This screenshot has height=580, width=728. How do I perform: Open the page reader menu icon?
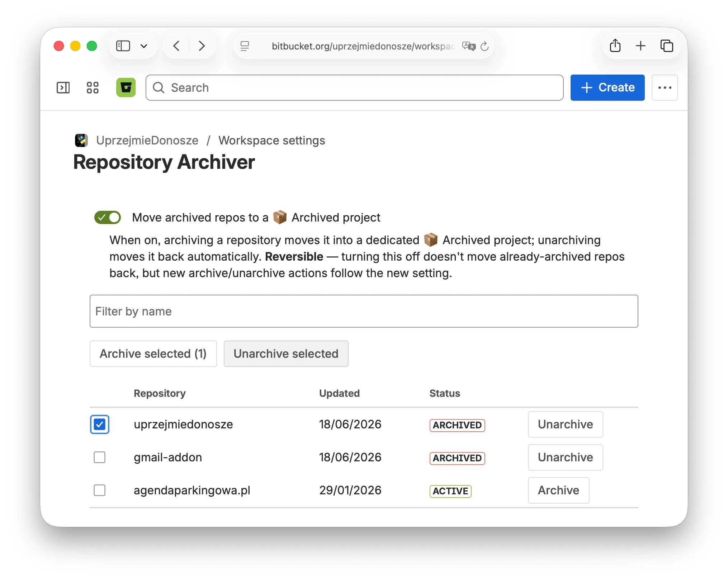coord(245,46)
